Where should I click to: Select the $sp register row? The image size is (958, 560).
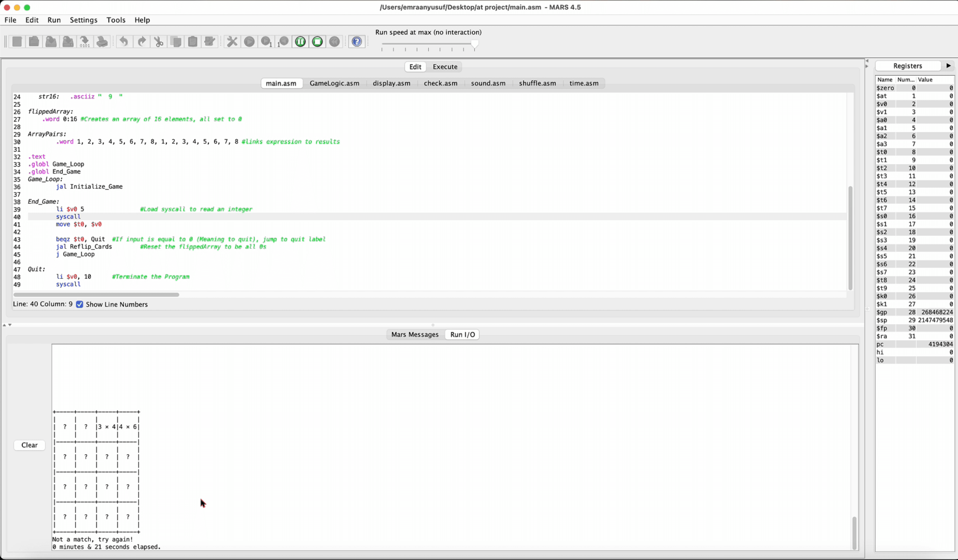click(x=915, y=320)
